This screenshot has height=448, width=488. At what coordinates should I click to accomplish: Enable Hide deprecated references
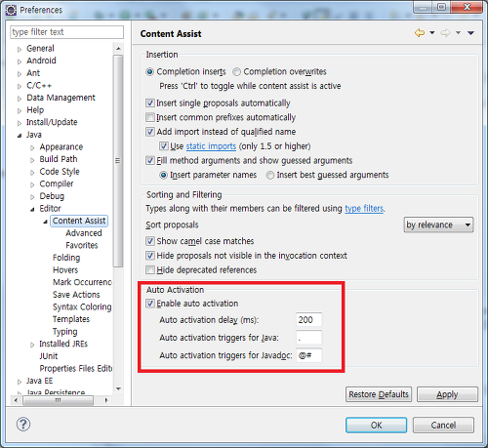[x=150, y=269]
